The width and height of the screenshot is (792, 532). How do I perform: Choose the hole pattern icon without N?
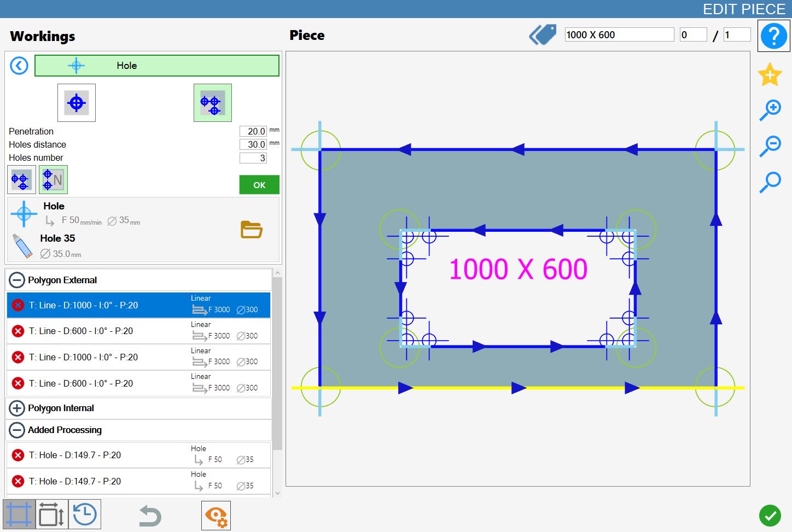click(21, 180)
